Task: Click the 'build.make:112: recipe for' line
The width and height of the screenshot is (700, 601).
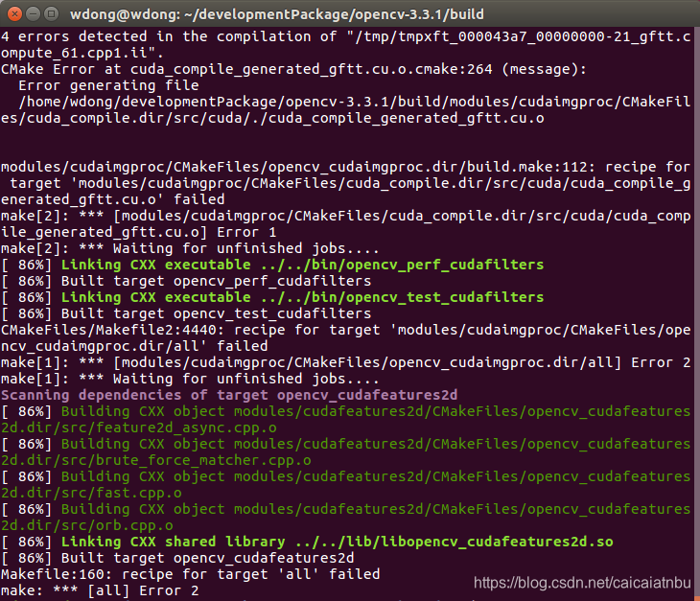Action: pos(346,167)
